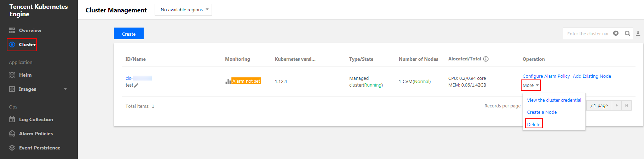Viewport: 644px width, 159px height.
Task: Click the Kubernetes version column header
Action: click(x=295, y=59)
